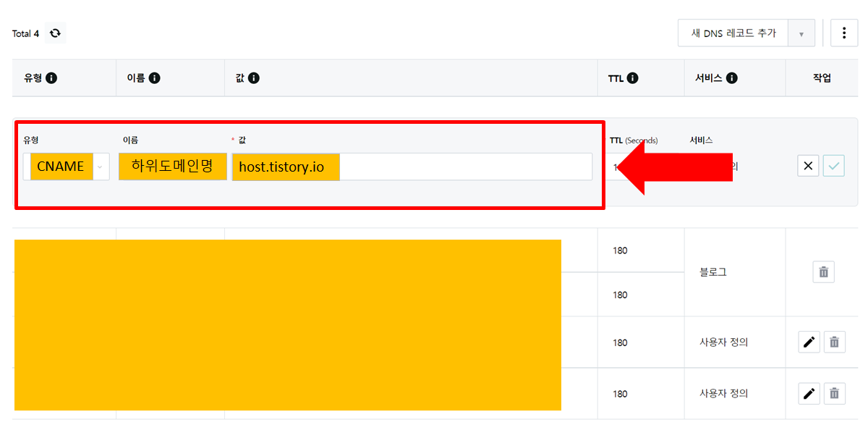Show info tooltip for TTL column

pos(632,78)
